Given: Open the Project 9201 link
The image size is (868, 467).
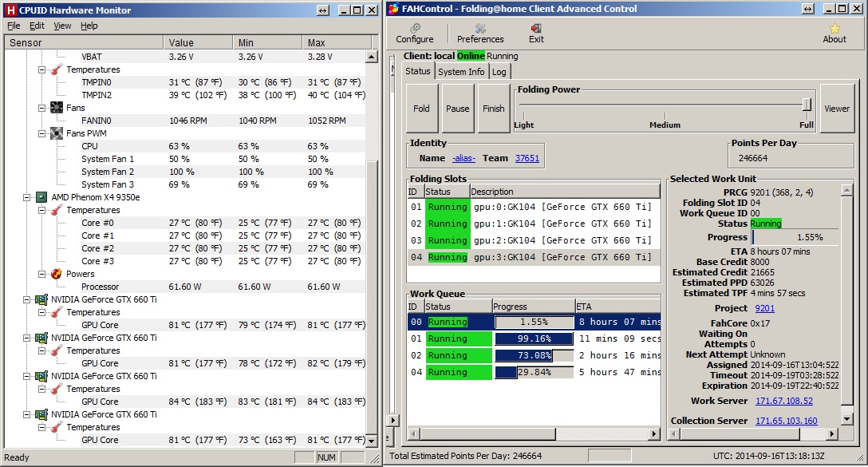Looking at the screenshot, I should pyautogui.click(x=764, y=309).
